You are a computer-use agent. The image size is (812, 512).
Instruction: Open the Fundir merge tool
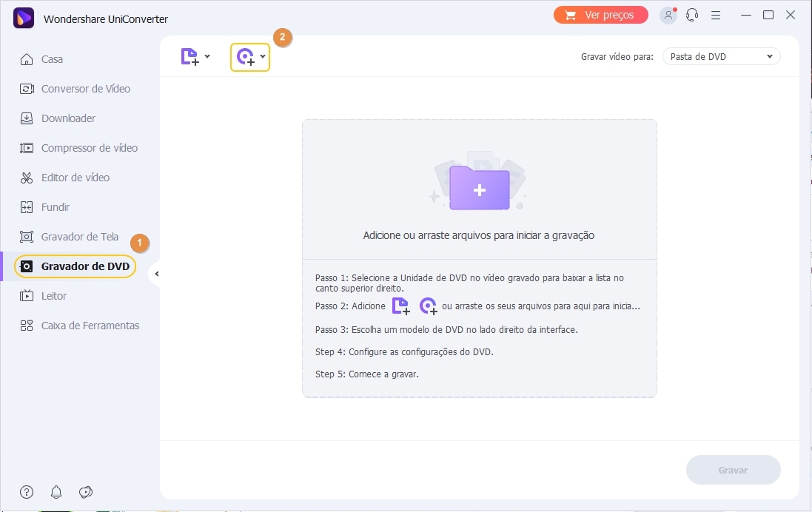[x=44, y=207]
